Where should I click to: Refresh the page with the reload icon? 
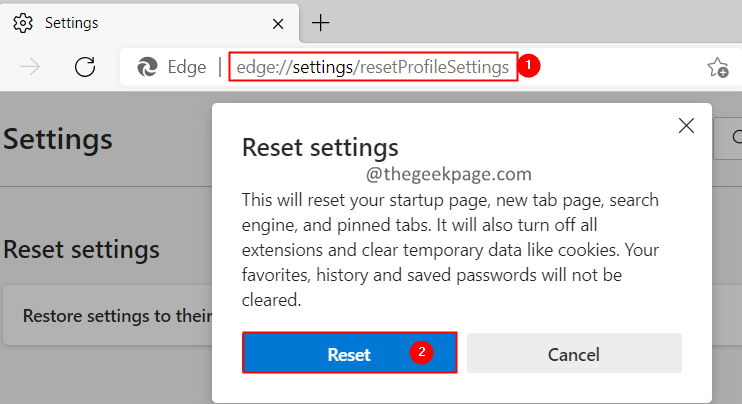tap(85, 67)
